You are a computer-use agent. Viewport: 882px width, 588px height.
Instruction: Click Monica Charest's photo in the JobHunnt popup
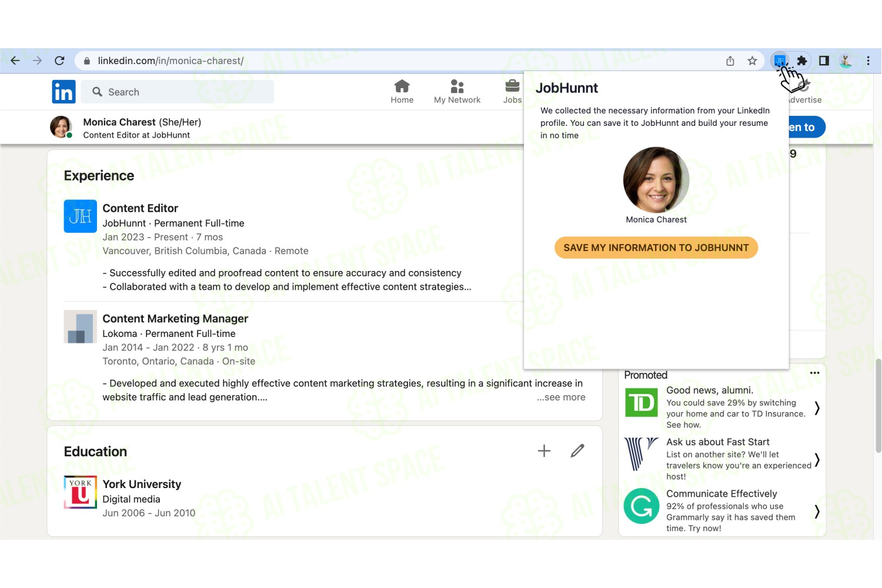point(656,180)
